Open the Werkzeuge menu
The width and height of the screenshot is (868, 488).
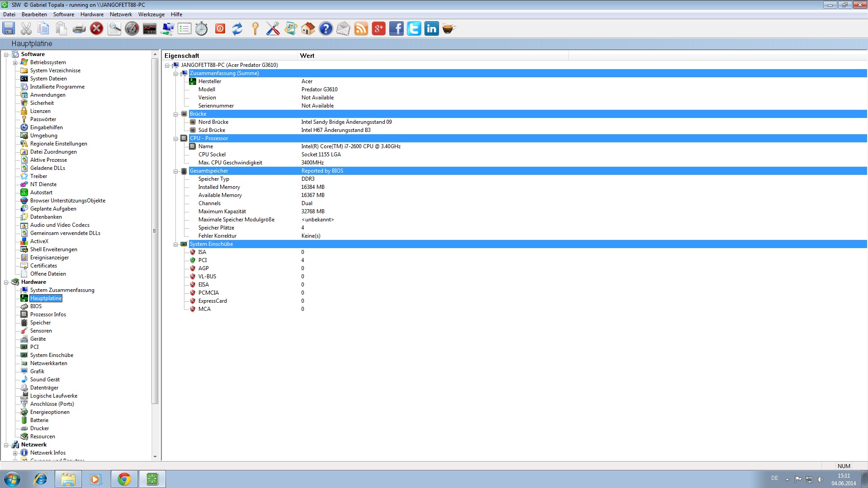(151, 14)
